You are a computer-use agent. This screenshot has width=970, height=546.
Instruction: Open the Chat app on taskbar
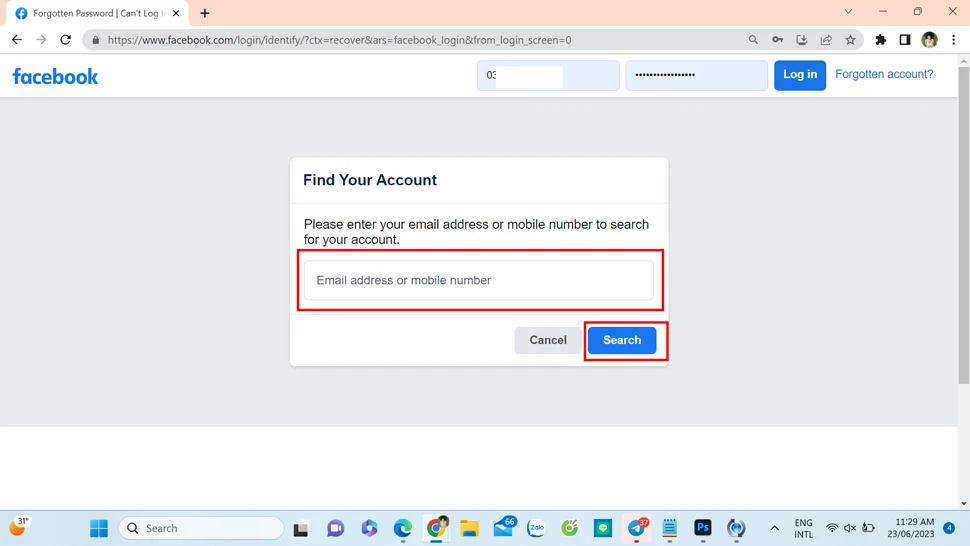coord(335,528)
